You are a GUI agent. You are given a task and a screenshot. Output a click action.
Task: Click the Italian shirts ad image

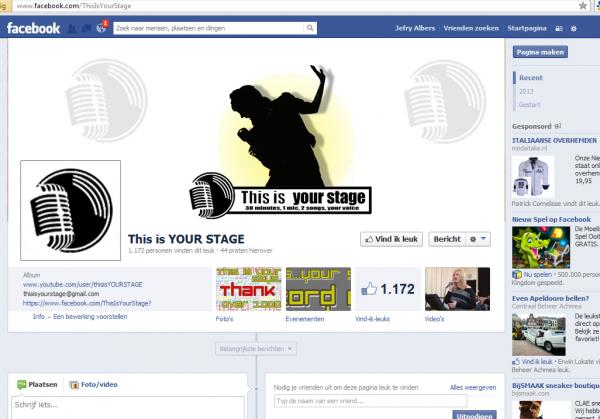533,177
